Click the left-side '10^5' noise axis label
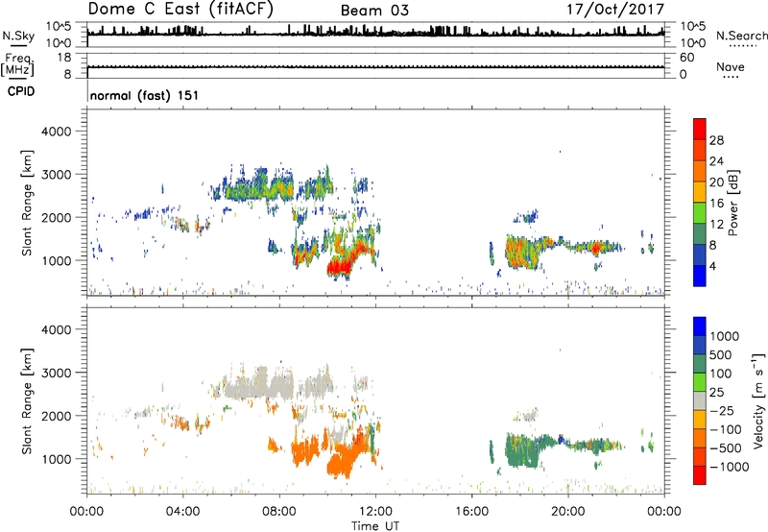 click(59, 27)
